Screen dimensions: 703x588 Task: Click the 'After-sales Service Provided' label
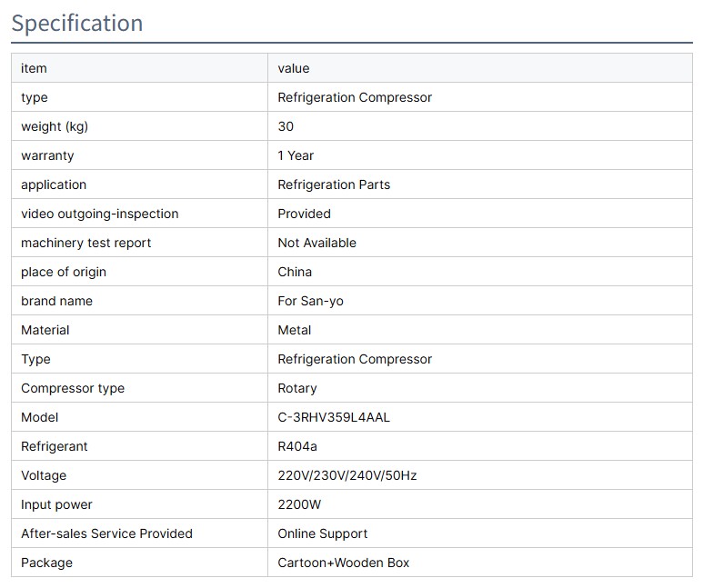(x=106, y=533)
